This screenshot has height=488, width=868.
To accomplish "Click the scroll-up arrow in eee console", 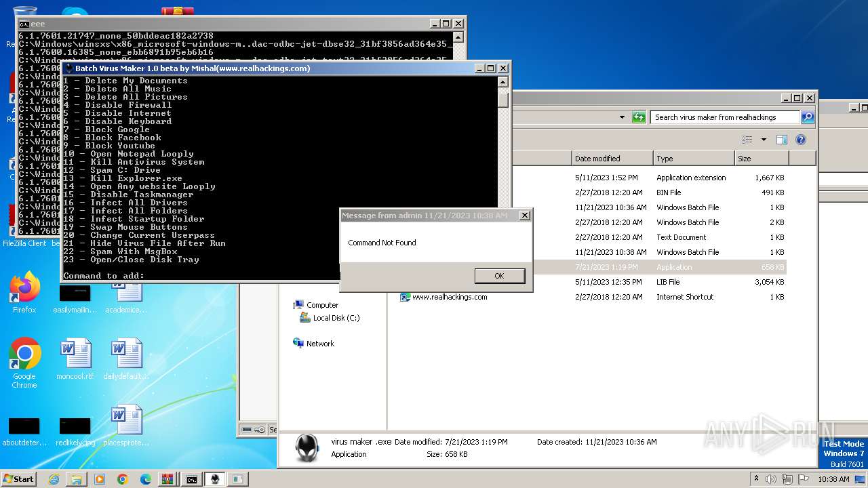I will click(458, 37).
